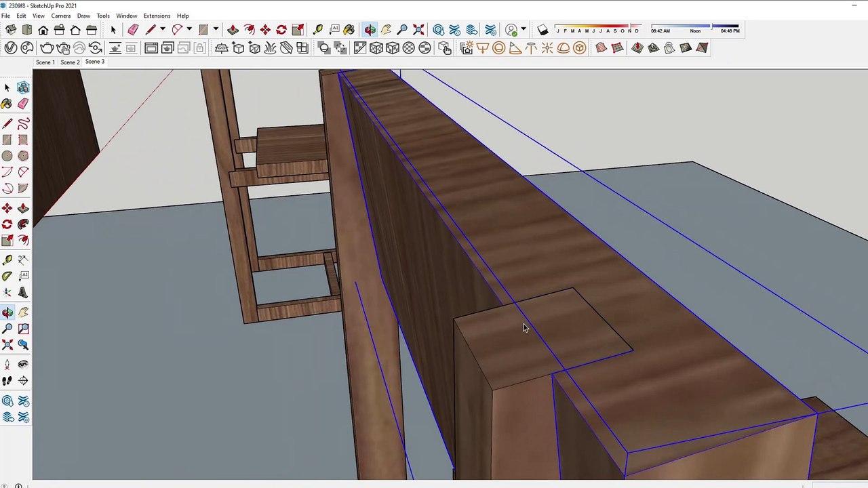Open the Draw menu
The height and width of the screenshot is (488, 868).
[83, 16]
